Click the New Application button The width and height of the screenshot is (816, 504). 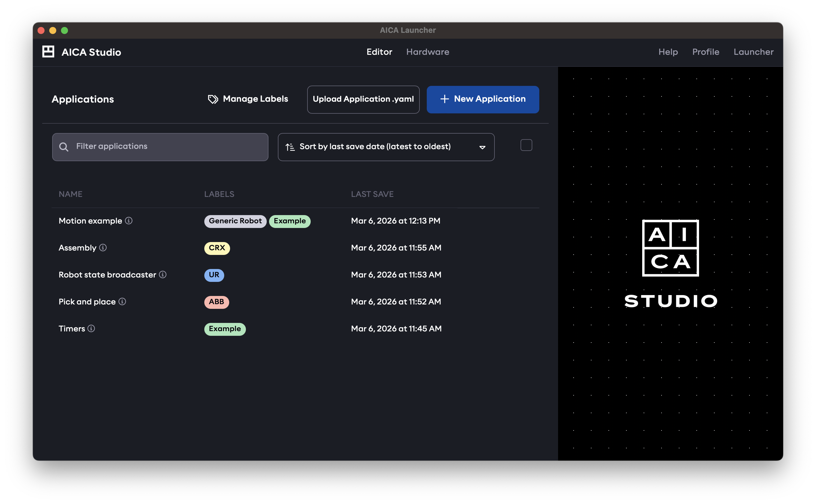483,99
